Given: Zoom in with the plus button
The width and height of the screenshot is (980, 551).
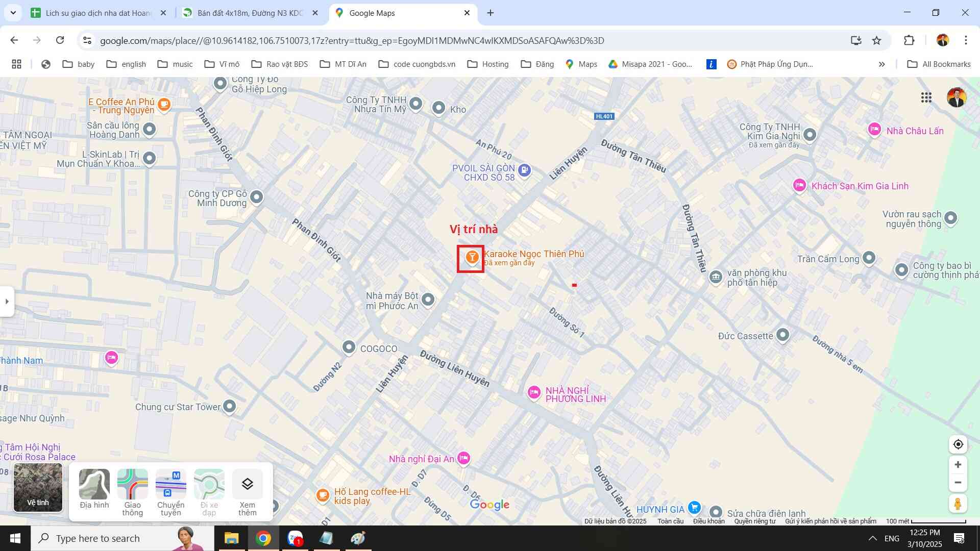Looking at the screenshot, I should pos(958,465).
